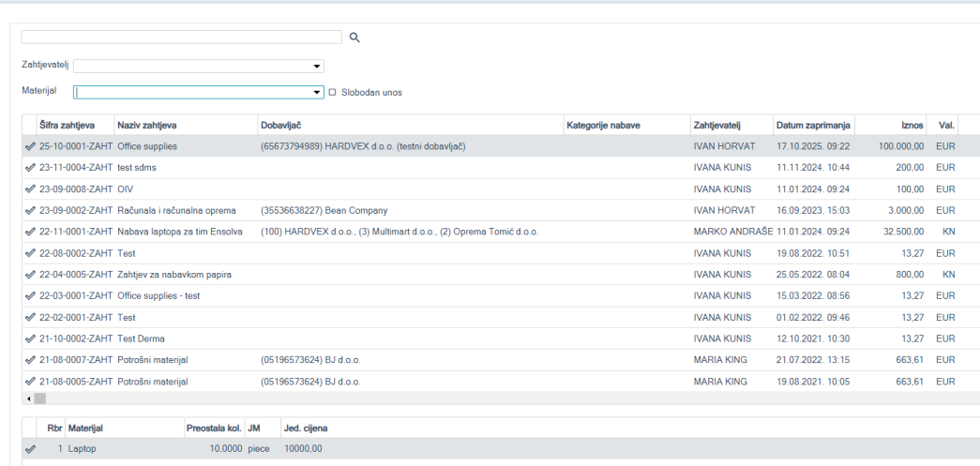The height and width of the screenshot is (466, 980).
Task: Click checkmark icon of 23-09-0008-ZAHT OIV row
Action: [31, 189]
